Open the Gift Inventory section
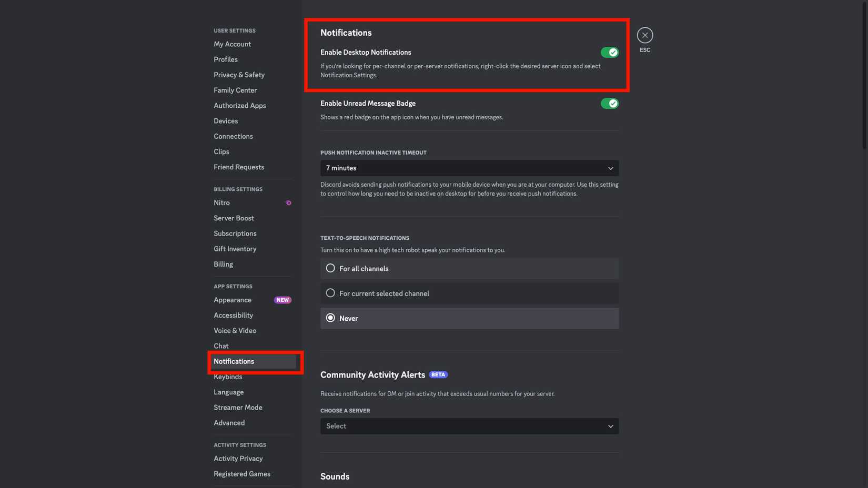 pos(235,248)
